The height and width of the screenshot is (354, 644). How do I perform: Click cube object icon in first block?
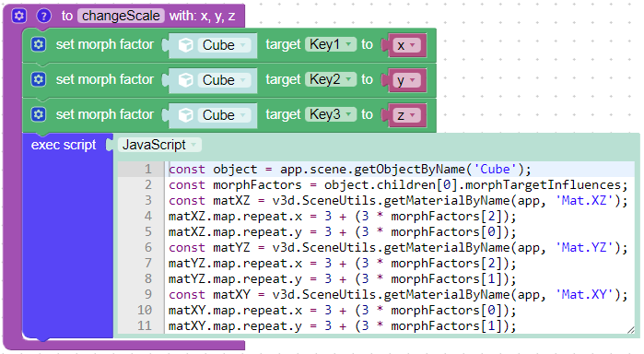[185, 45]
